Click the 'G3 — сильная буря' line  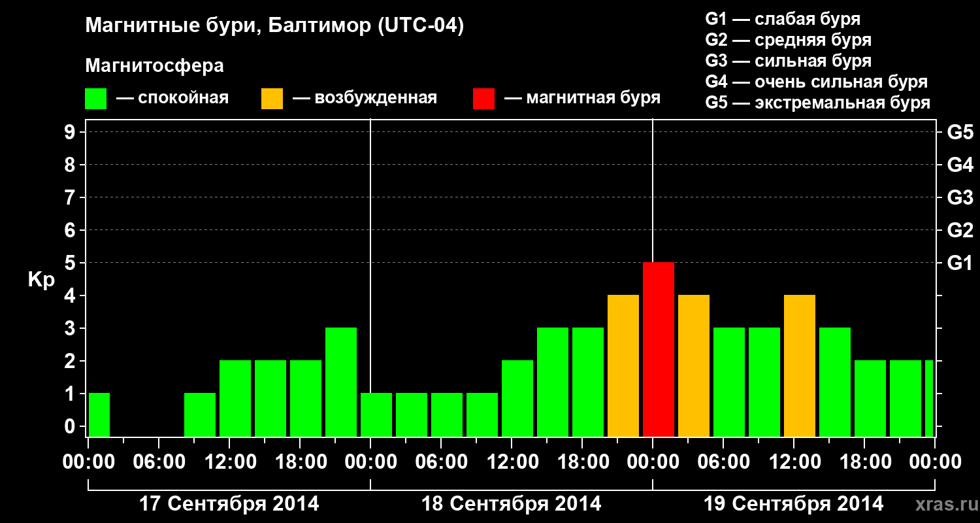pos(789,61)
